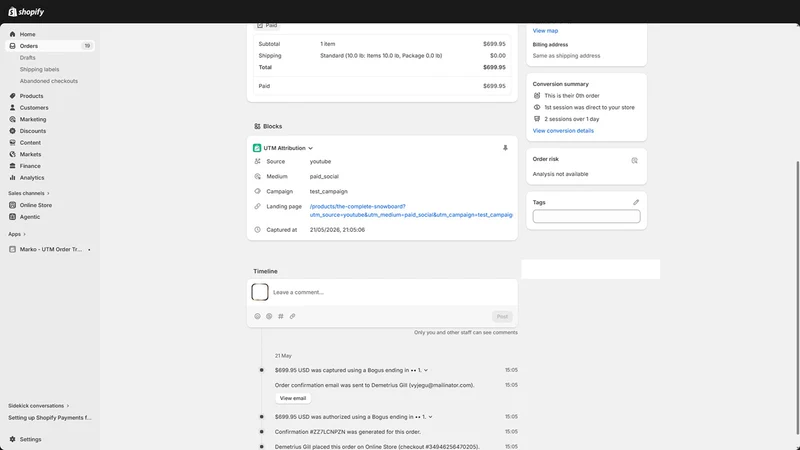800x450 pixels.
Task: Open Marko - UTM Order Tracking app
Action: (51, 249)
